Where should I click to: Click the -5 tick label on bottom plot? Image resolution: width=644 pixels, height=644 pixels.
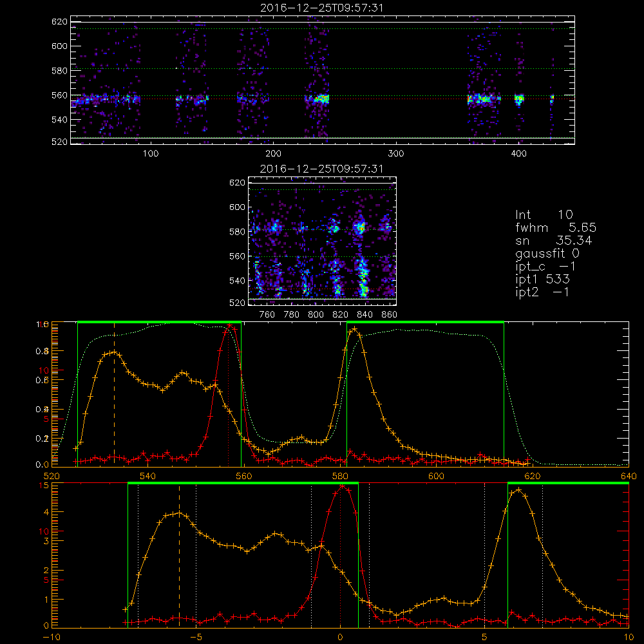coord(196,637)
